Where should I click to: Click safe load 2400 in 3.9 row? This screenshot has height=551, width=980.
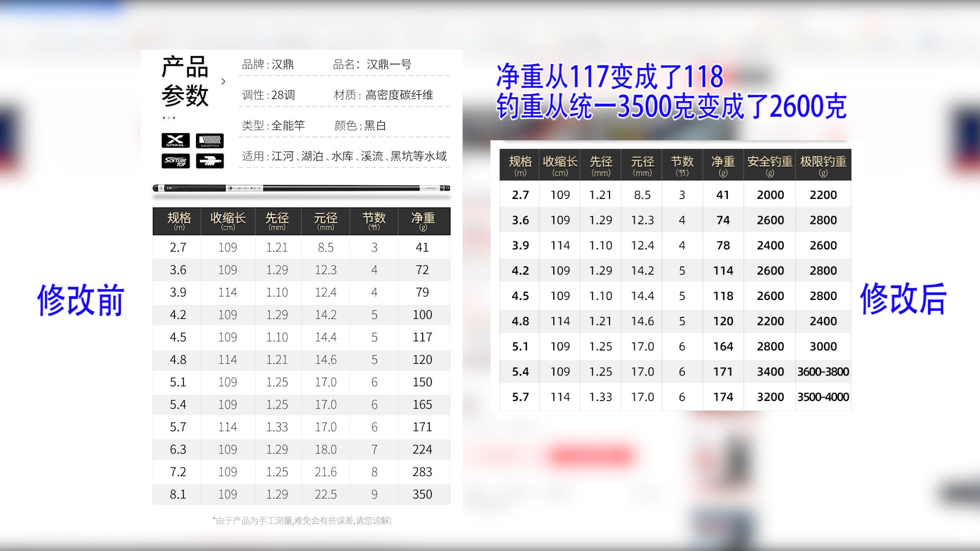click(x=770, y=245)
